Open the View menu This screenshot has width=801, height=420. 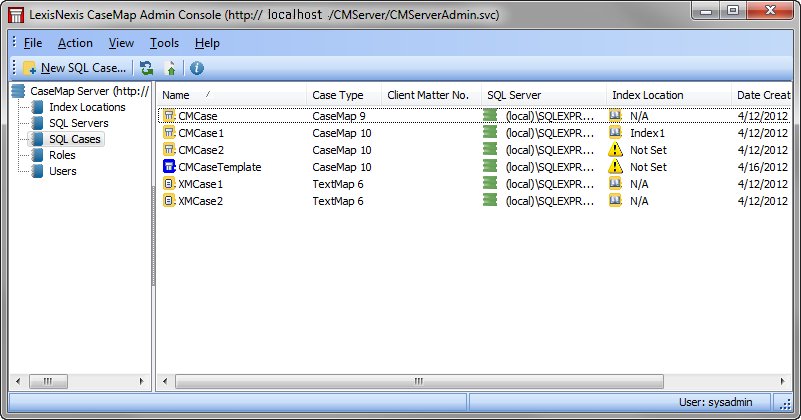(121, 43)
